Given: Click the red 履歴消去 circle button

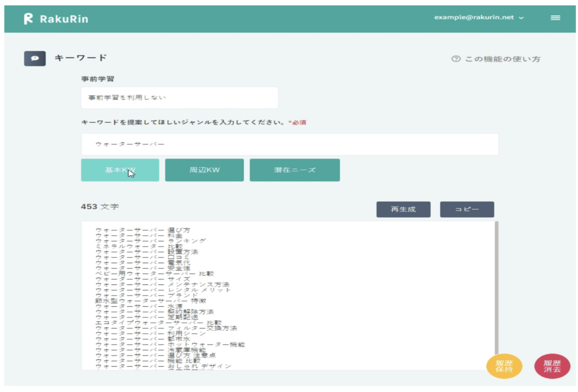Looking at the screenshot, I should pos(551,366).
